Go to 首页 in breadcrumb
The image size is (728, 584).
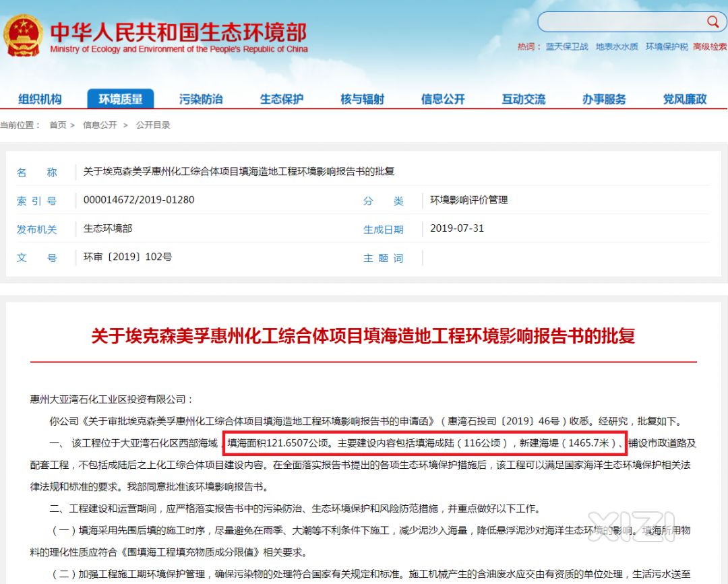57,125
